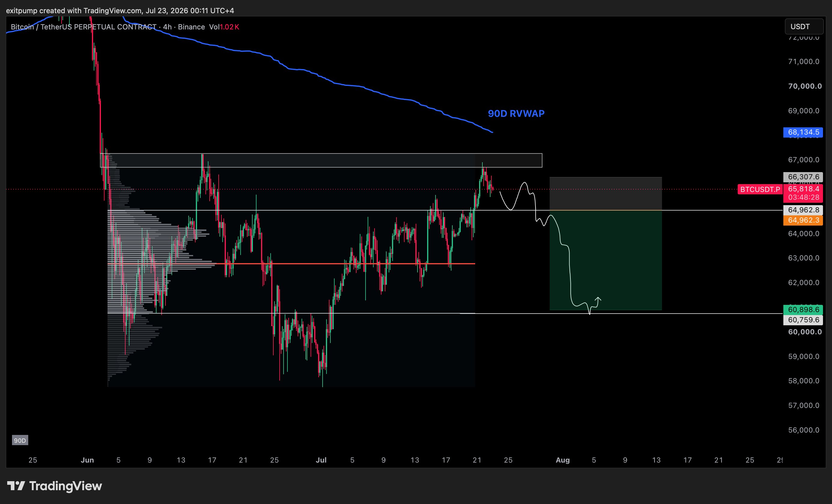This screenshot has width=832, height=504.
Task: Click the orange 64,962.3 price label
Action: point(803,220)
